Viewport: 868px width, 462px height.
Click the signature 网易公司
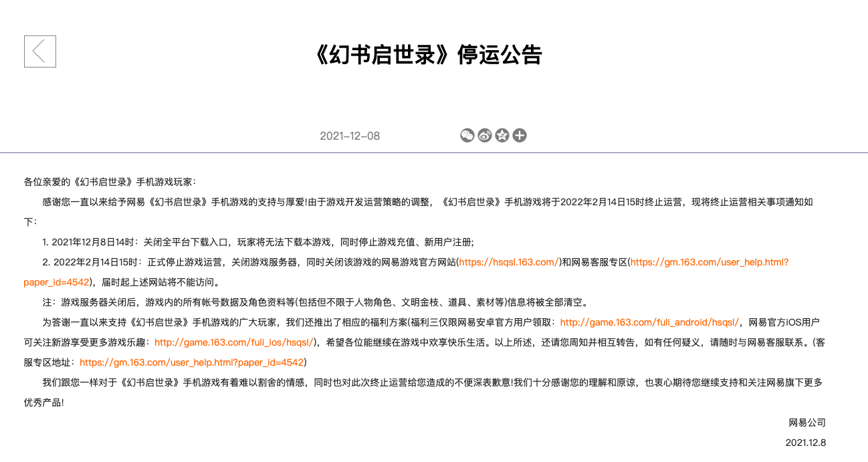[807, 423]
